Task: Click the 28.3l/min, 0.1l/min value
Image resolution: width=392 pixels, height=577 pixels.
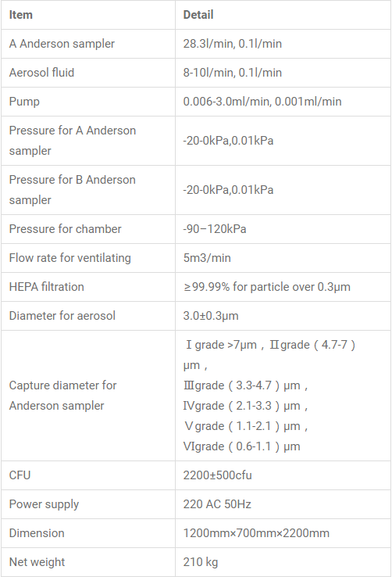Action: click(233, 44)
